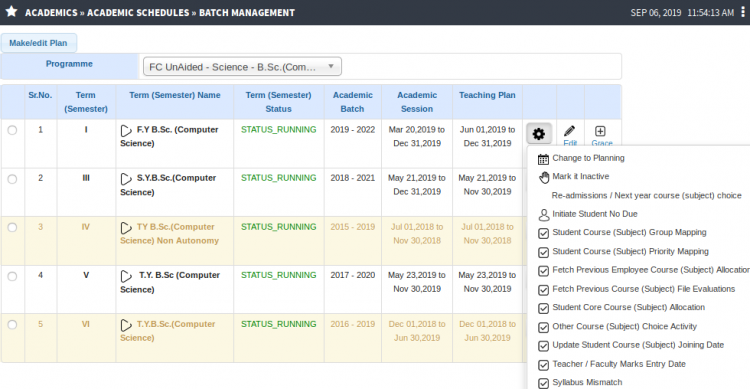Toggle checkbox for Fetch Previous Employee Course Allocation
The width and height of the screenshot is (750, 389).
coord(543,271)
